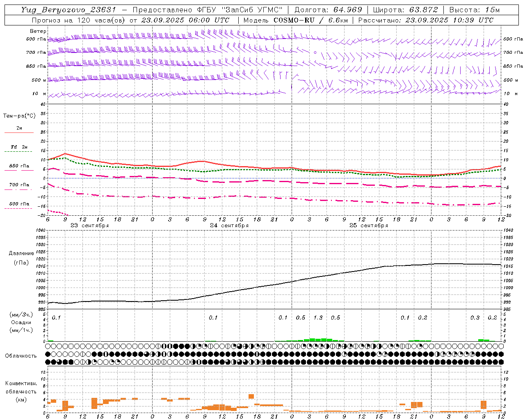Select the 24 сентября date label

pos(229,226)
